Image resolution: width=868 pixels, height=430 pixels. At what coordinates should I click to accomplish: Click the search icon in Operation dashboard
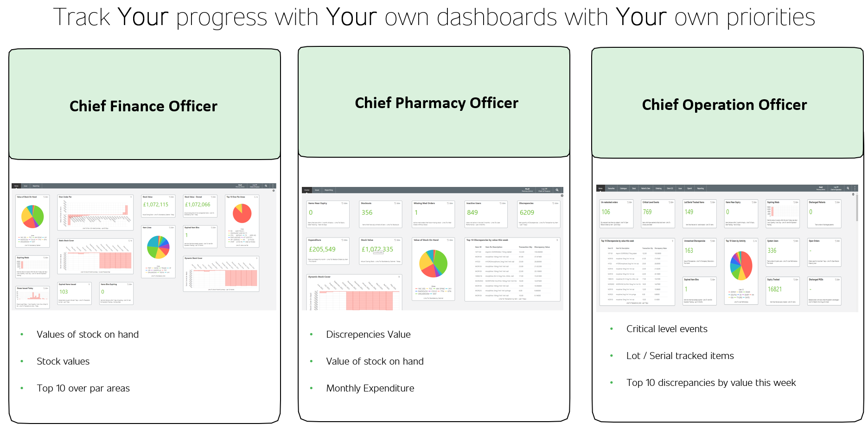click(x=848, y=188)
